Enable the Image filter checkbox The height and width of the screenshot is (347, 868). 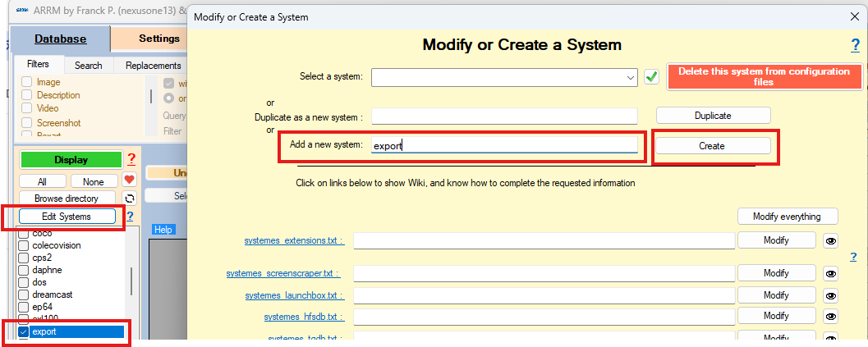pos(27,82)
